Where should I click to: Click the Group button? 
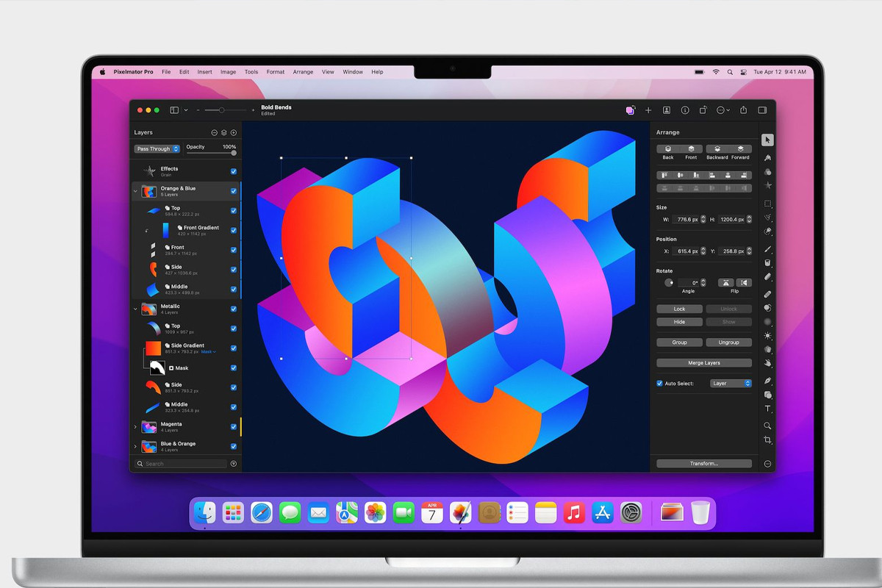tap(680, 343)
